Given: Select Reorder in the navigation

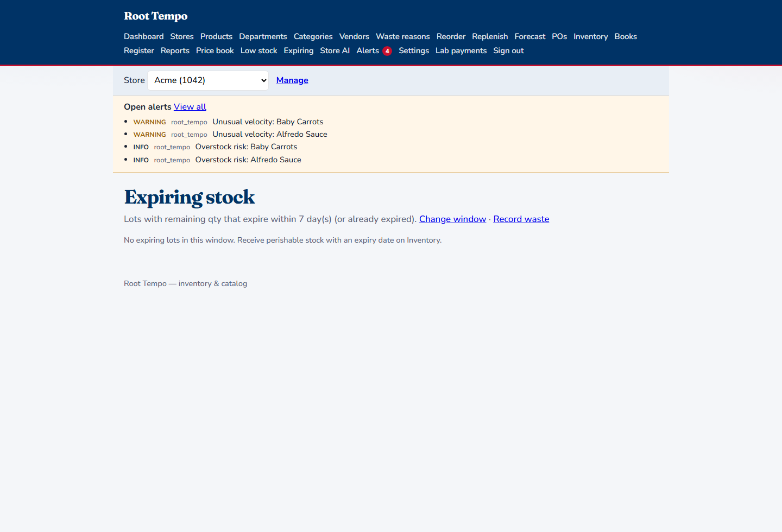Looking at the screenshot, I should tap(451, 36).
